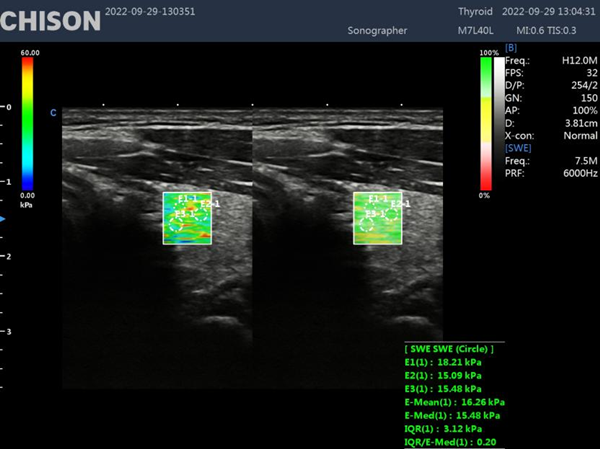Viewport: 600px width, 449px height.
Task: Click the depth ruler mark 2
Action: 8,256
